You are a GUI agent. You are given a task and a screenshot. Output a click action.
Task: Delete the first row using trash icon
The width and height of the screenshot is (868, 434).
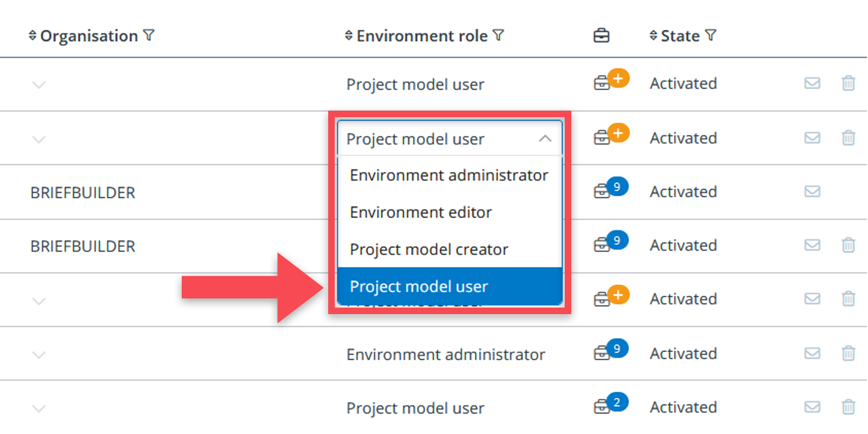(848, 83)
